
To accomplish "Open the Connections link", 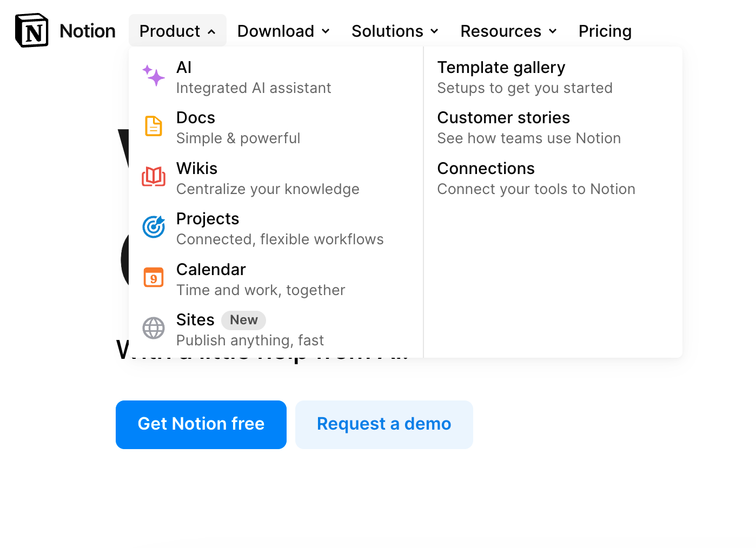I will (x=486, y=168).
